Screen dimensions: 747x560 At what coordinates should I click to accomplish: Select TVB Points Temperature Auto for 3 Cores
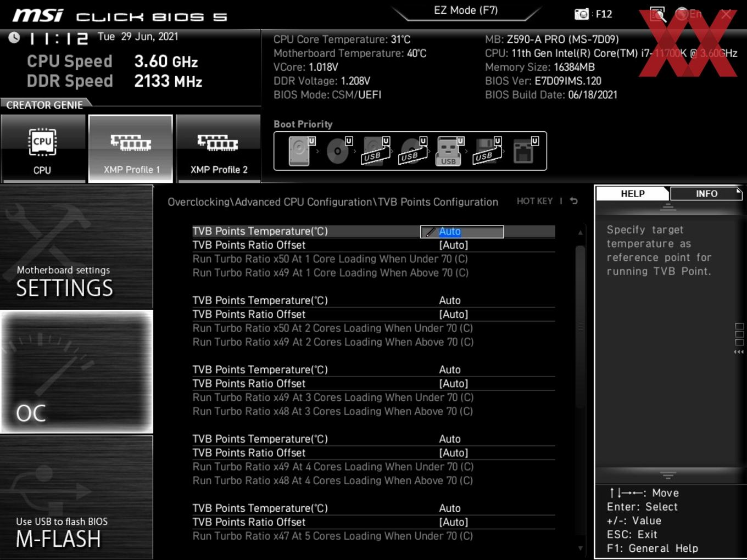tap(450, 369)
